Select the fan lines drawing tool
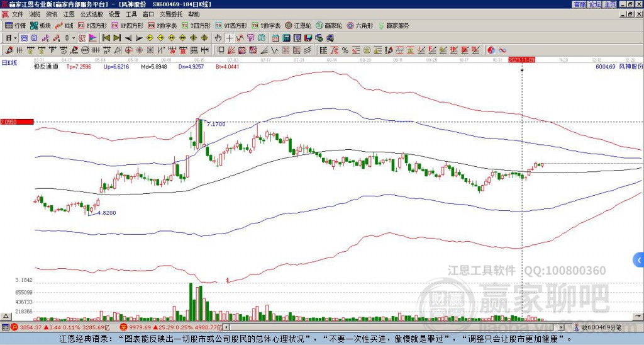Image resolution: width=644 pixels, height=345 pixels. point(231,50)
